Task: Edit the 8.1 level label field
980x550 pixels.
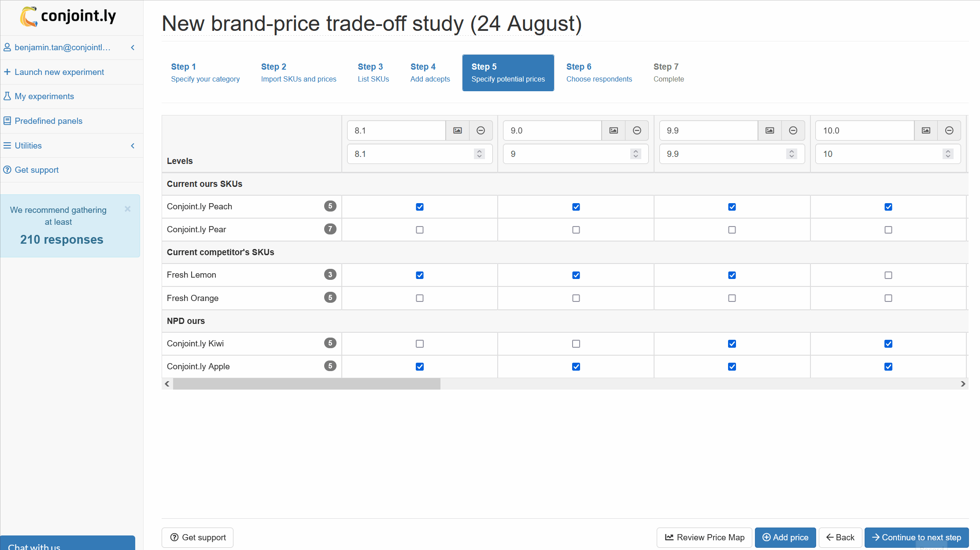Action: tap(396, 130)
